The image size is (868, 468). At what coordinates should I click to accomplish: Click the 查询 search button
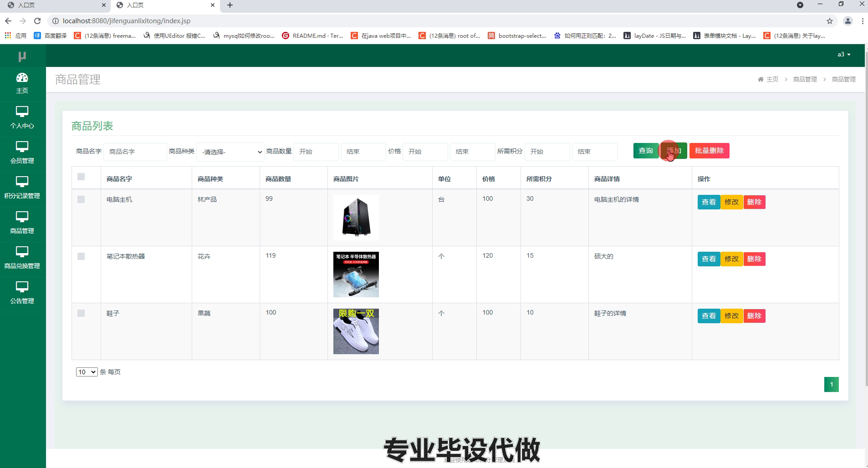click(x=646, y=151)
